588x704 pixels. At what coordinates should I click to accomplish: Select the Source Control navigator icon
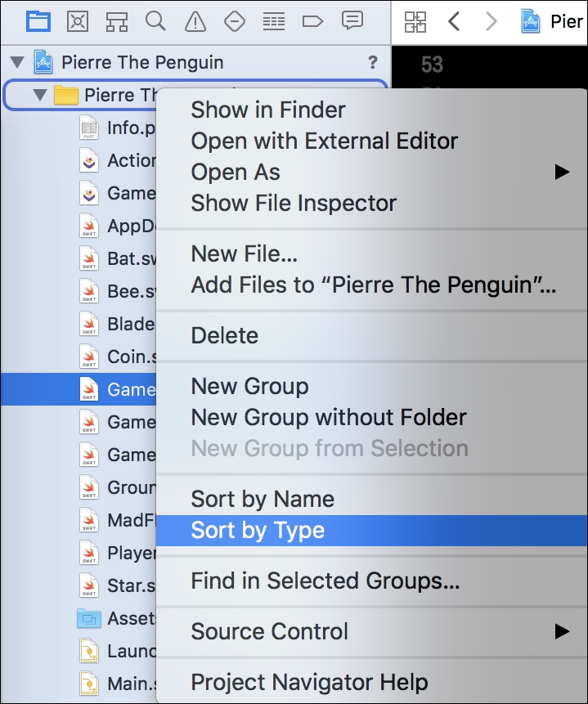coord(78,22)
